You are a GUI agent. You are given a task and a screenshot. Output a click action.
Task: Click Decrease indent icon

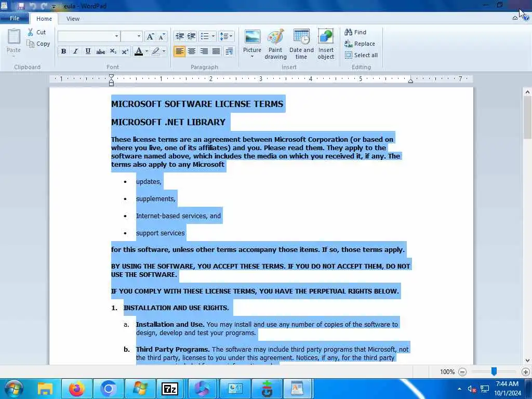[179, 36]
